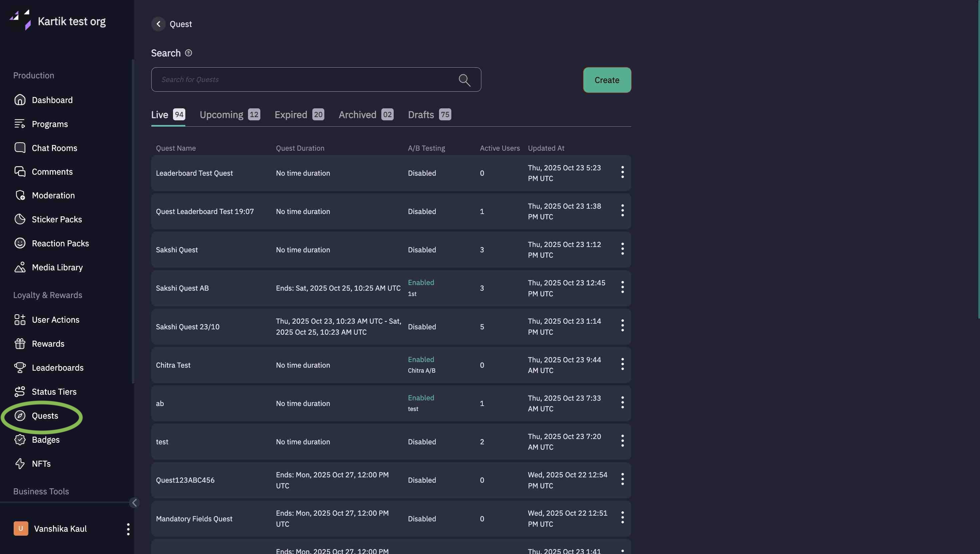Open options menu for Leaderboard Test Quest

622,172
